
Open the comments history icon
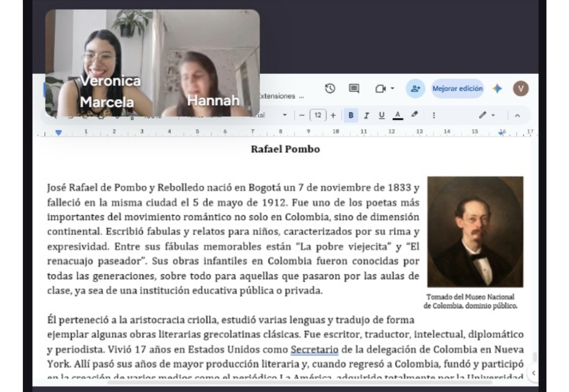point(354,88)
